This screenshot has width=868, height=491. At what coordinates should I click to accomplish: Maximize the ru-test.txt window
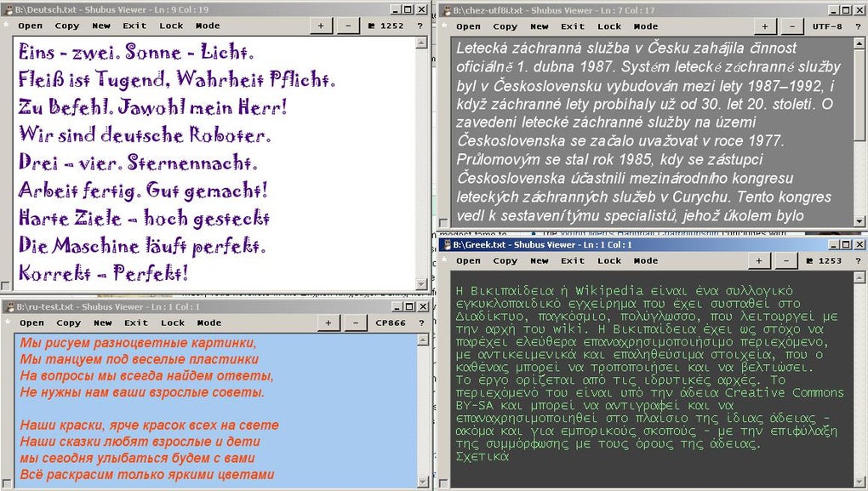pos(409,306)
